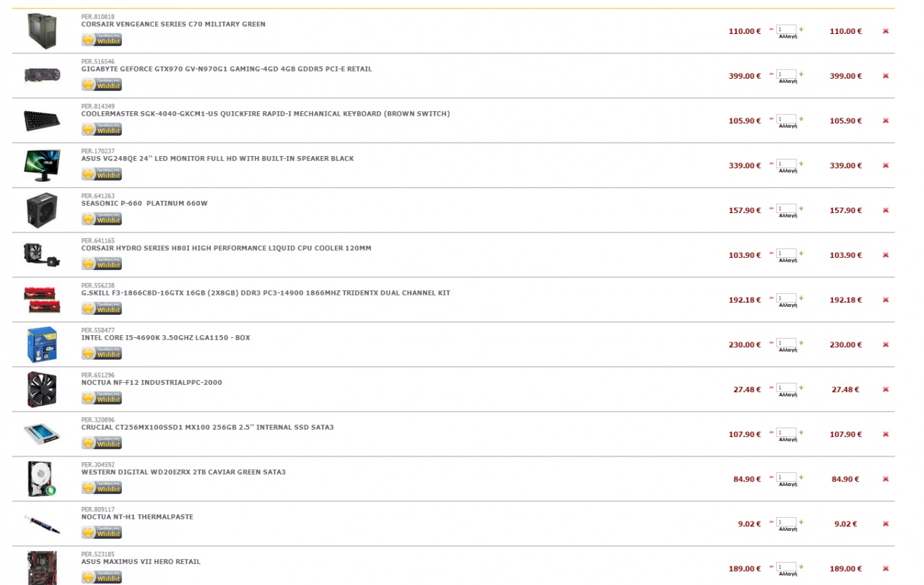Viewport: 924px width, 585px height.
Task: Click Αλλαγή under ASUS VG248QE quantity
Action: pyautogui.click(x=788, y=170)
